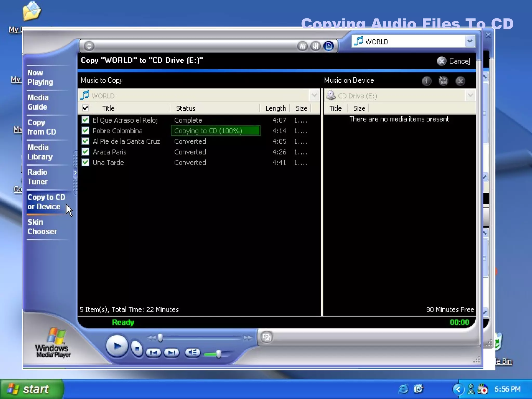
Task: Uncheck Una Tarde checkbox
Action: point(85,162)
